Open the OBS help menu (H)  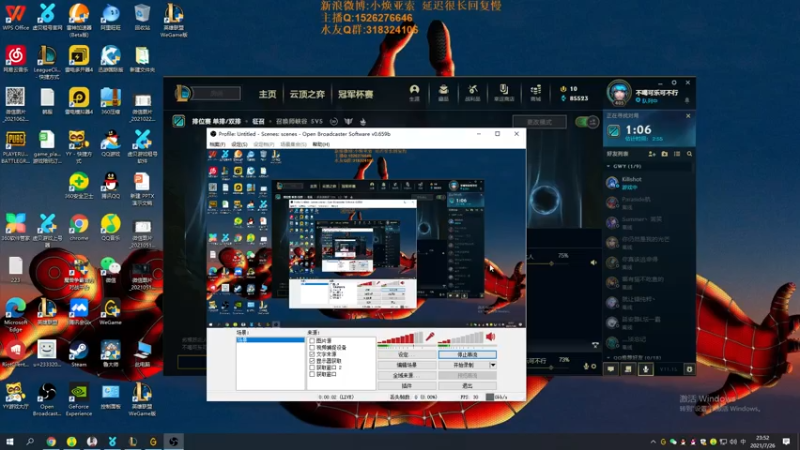pos(321,144)
